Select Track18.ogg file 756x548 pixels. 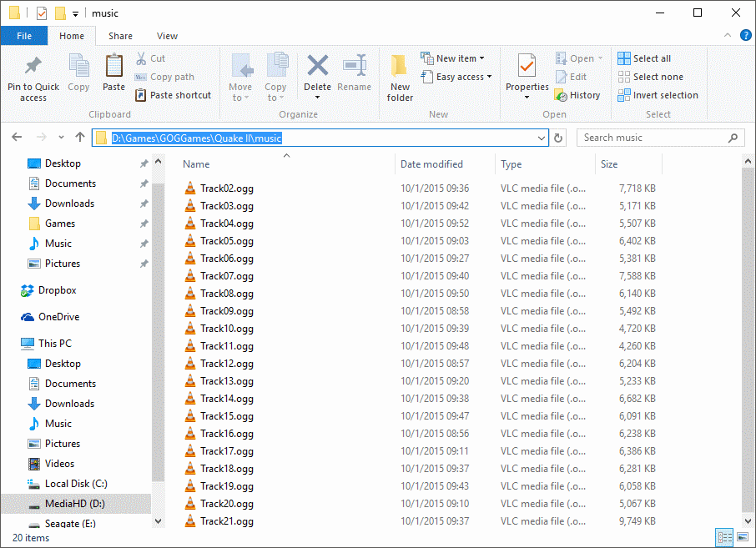[x=219, y=469]
